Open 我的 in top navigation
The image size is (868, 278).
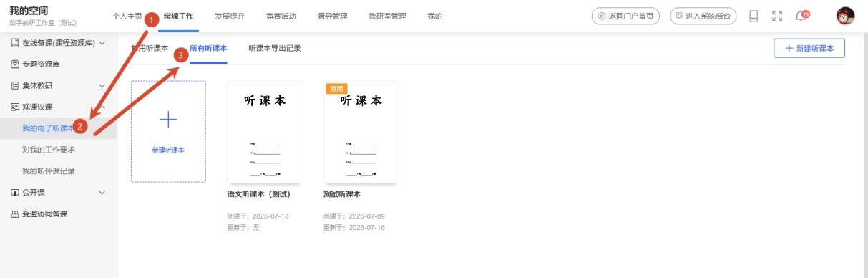point(434,16)
